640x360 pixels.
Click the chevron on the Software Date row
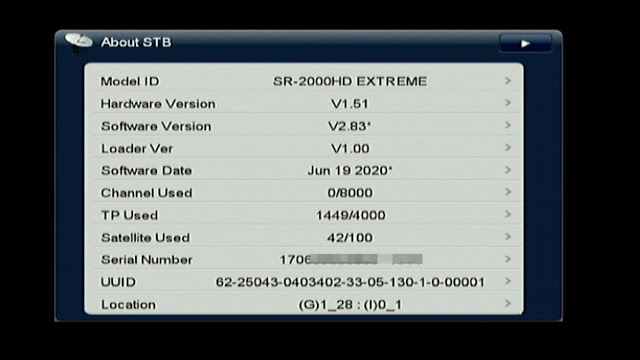(508, 170)
